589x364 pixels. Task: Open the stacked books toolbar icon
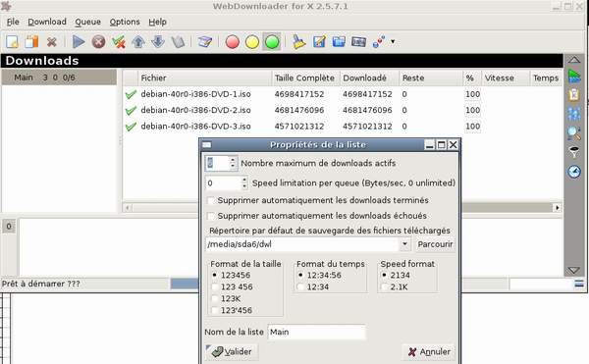(205, 41)
